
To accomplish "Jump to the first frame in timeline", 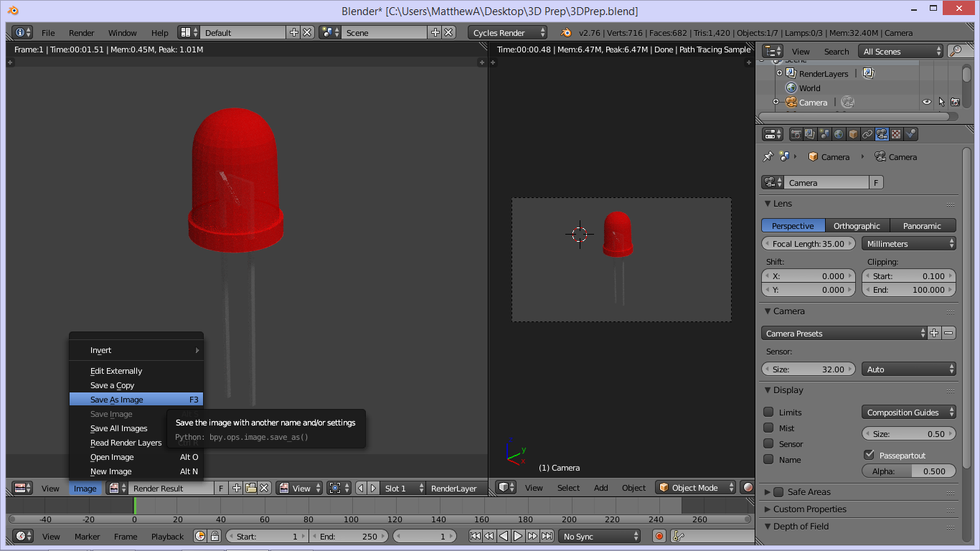I will (x=475, y=536).
